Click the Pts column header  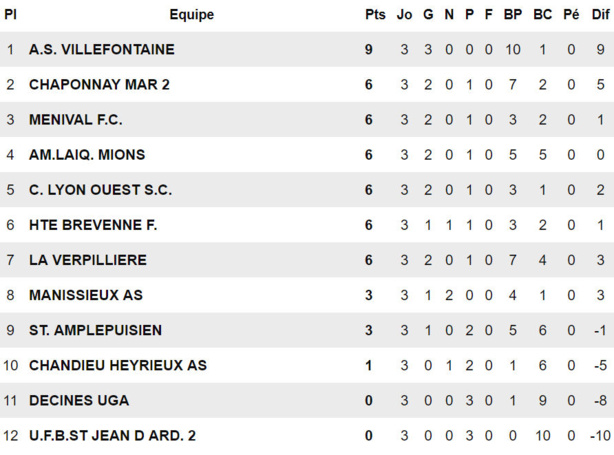coord(375,15)
